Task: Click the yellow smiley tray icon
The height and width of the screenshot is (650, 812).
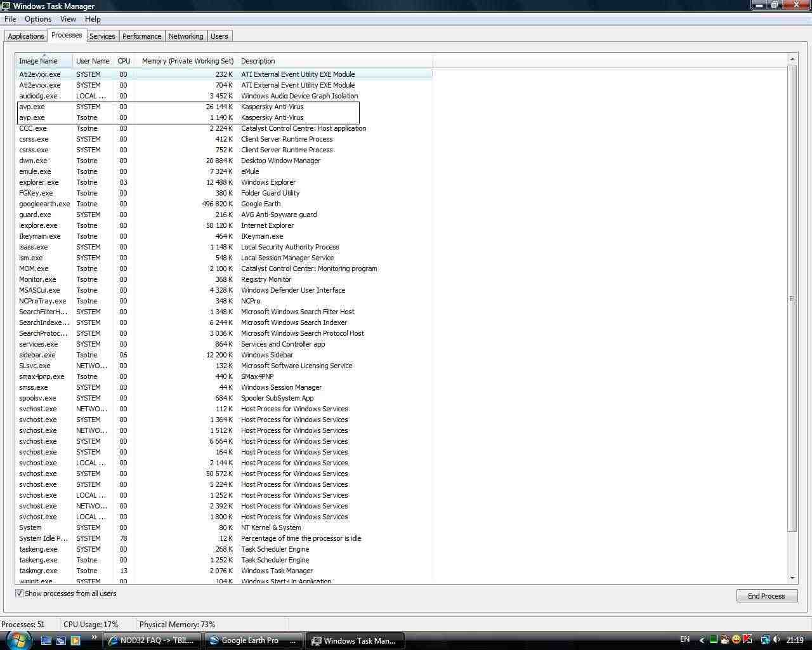Action: 736,640
